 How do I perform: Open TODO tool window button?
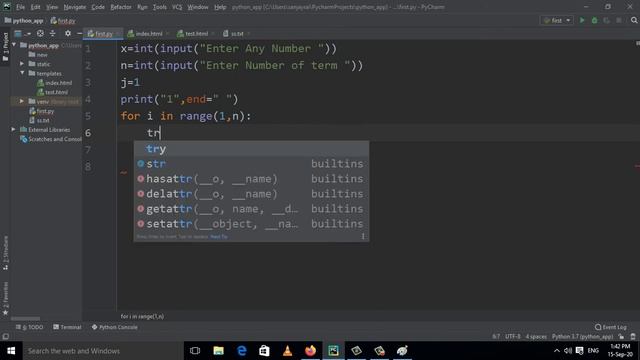coord(29,327)
